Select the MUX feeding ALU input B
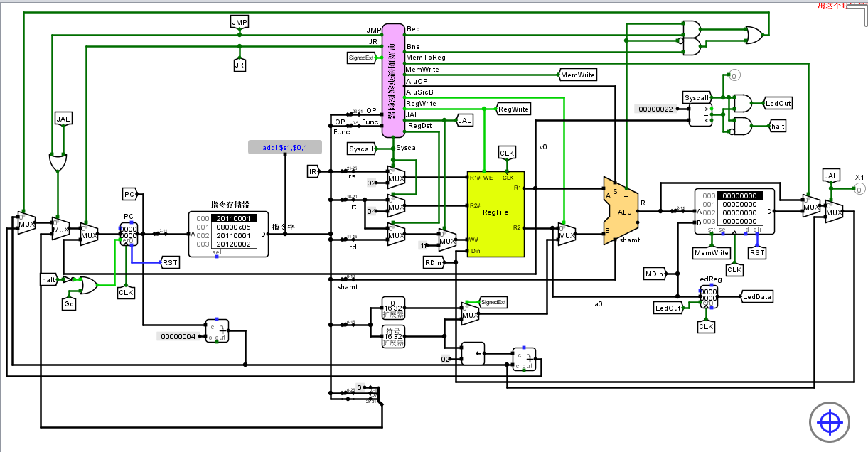 click(567, 234)
